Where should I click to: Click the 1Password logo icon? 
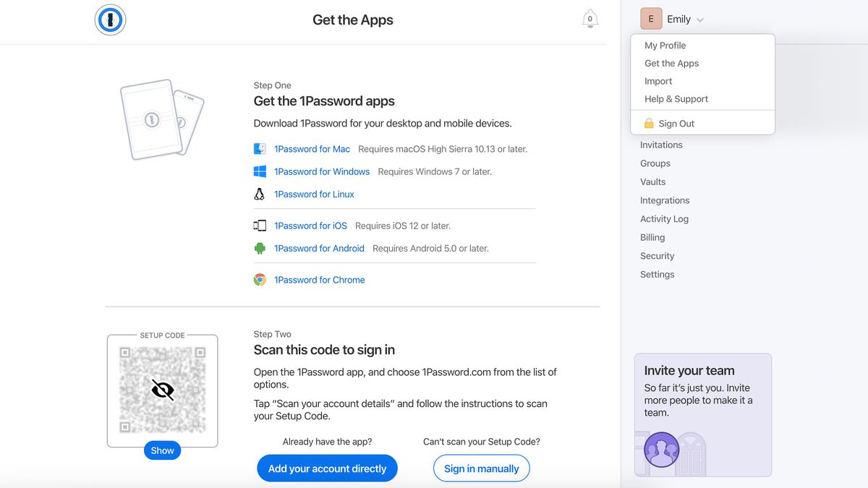coord(110,20)
